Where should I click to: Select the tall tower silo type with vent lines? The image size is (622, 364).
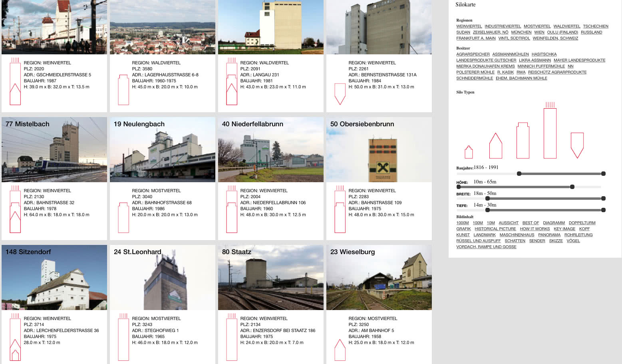[x=550, y=132]
